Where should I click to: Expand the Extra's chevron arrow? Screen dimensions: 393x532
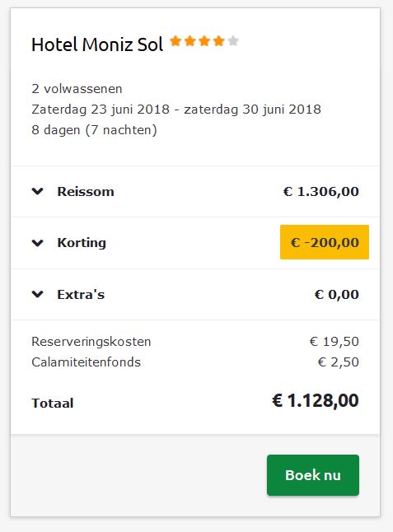coord(38,294)
